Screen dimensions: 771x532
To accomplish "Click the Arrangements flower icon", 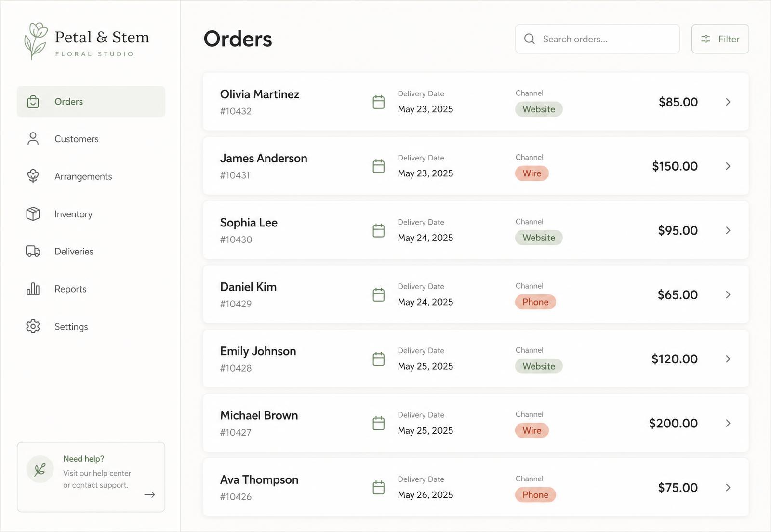I will [33, 176].
